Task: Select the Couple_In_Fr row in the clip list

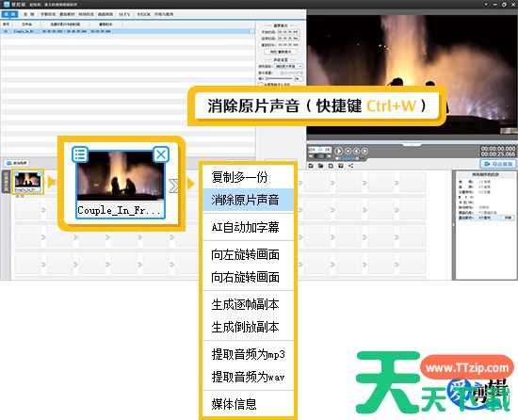Action: pos(128,31)
